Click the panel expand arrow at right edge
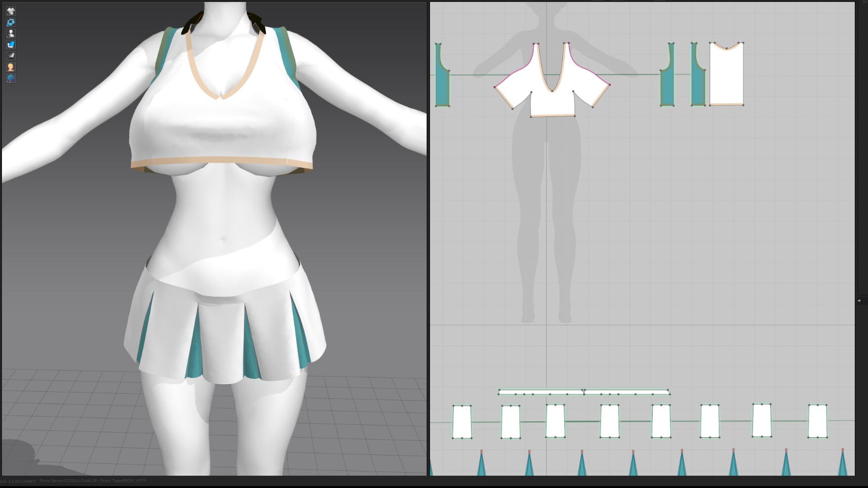This screenshot has width=868, height=488. click(x=860, y=300)
